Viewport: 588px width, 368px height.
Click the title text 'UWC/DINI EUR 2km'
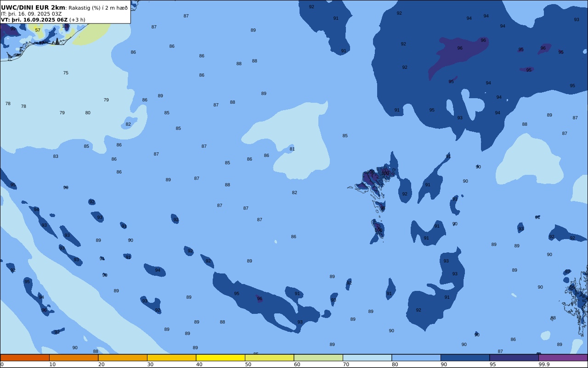33,8
